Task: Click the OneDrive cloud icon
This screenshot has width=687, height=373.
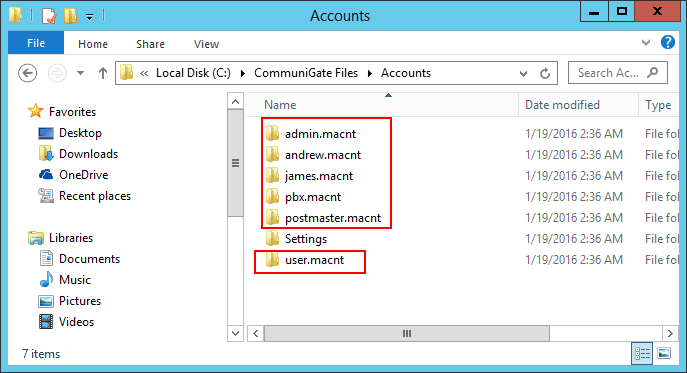Action: point(46,174)
